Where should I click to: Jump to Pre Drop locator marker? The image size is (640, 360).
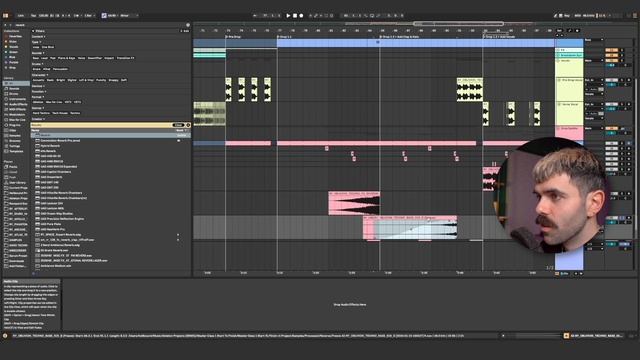coord(234,37)
